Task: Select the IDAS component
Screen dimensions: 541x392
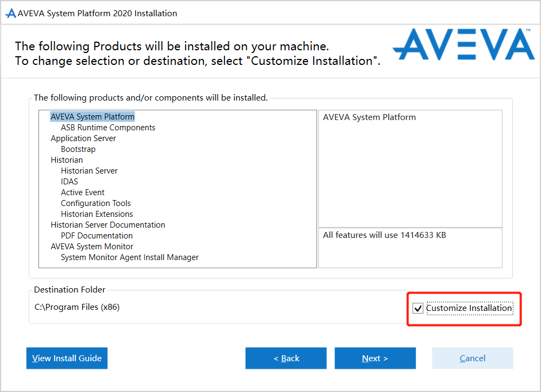Action: 69,182
